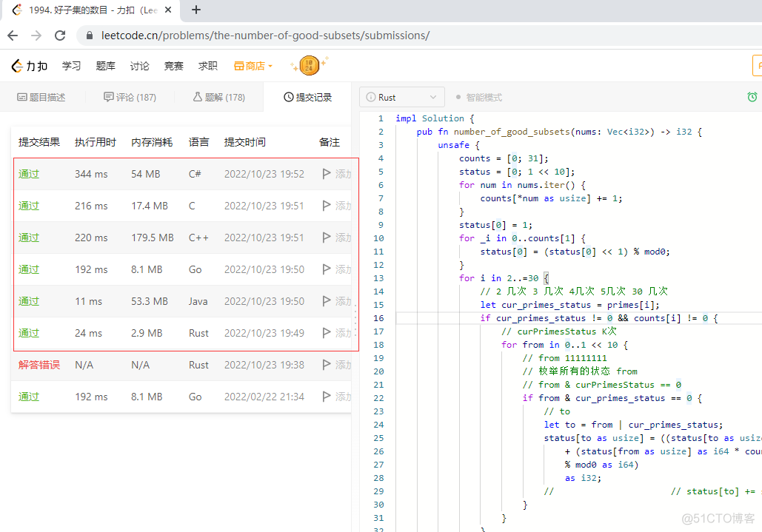Click the 内存消耗 column header

coord(152,142)
